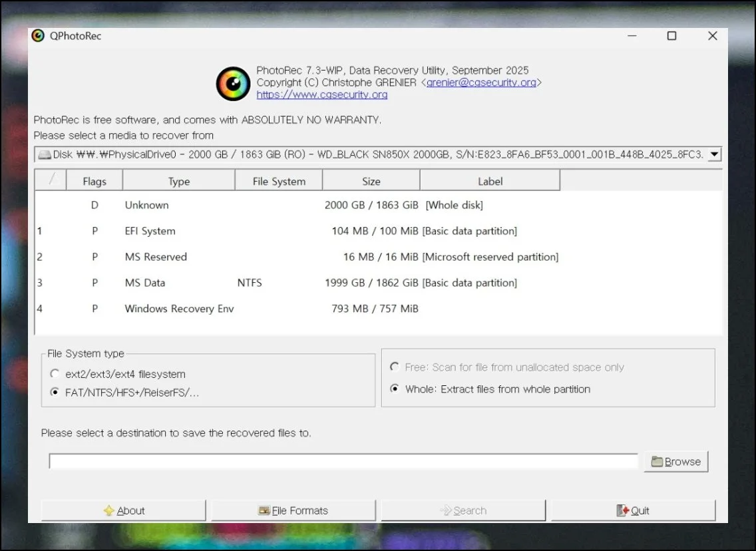This screenshot has height=551, width=756.
Task: Click the folder icon on Browse button
Action: (x=657, y=462)
